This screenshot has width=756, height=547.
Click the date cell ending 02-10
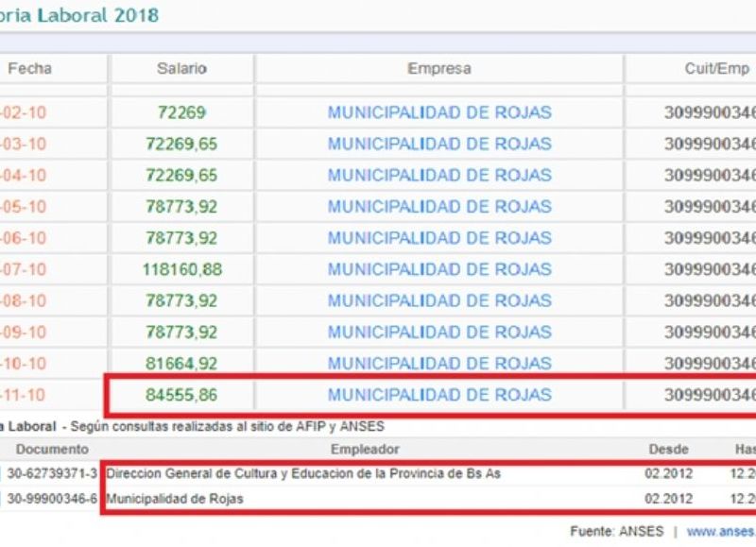coord(23,112)
